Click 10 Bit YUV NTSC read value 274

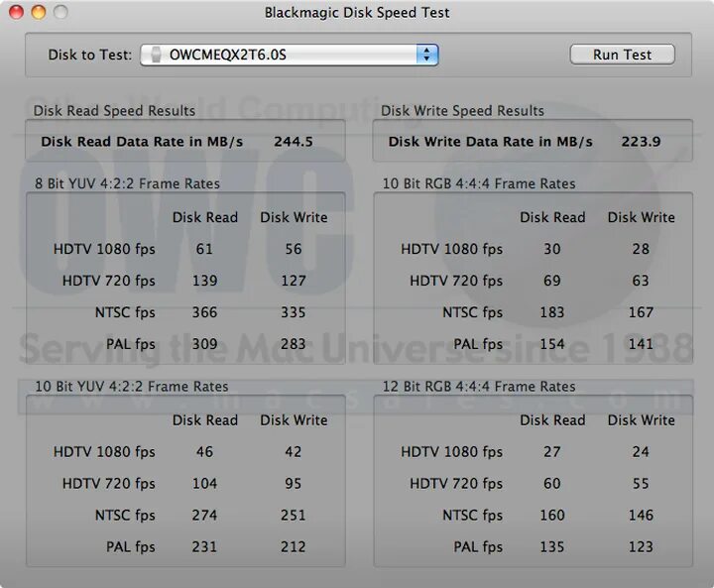click(204, 516)
